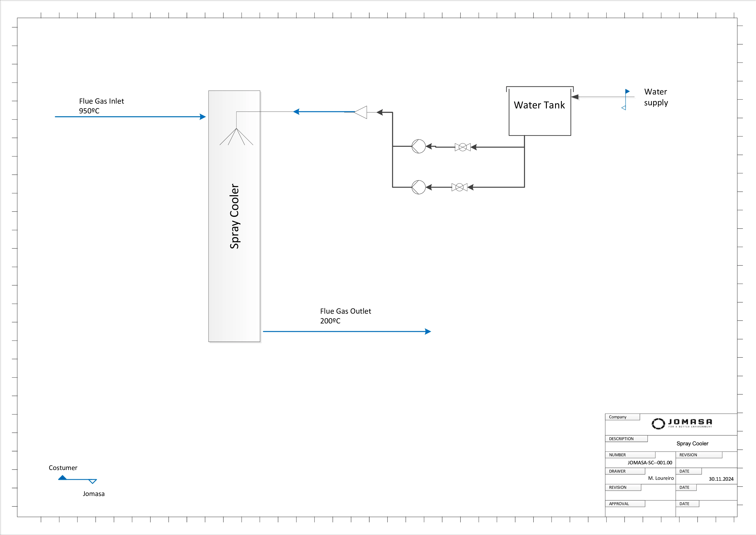
Task: Select the lower valve symbol
Action: 459,187
